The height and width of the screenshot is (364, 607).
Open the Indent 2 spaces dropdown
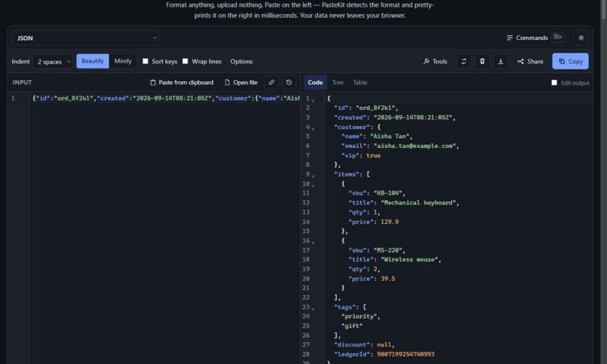coord(53,61)
